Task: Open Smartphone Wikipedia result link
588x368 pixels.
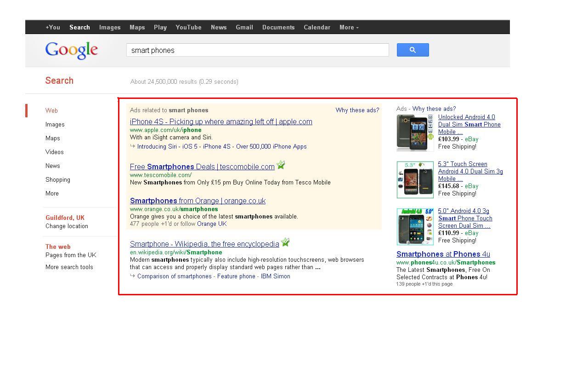Action: coord(204,244)
